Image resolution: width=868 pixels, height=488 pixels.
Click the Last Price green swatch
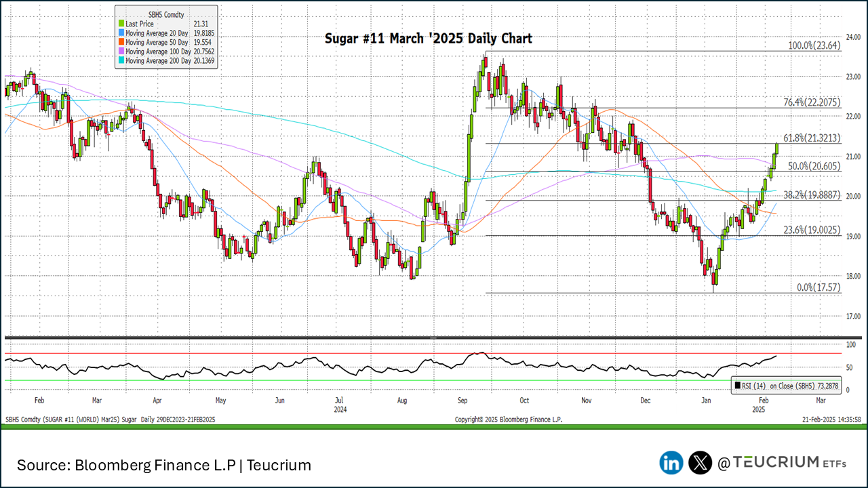tap(121, 24)
